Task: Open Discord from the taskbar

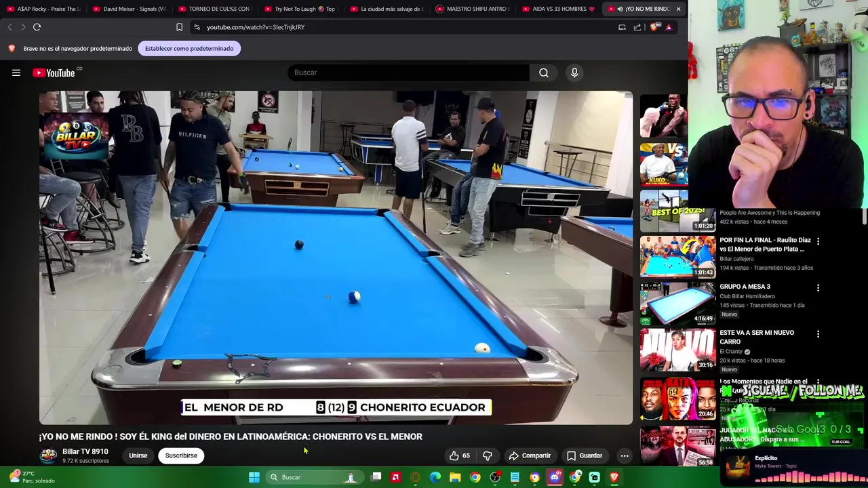Action: tap(555, 477)
